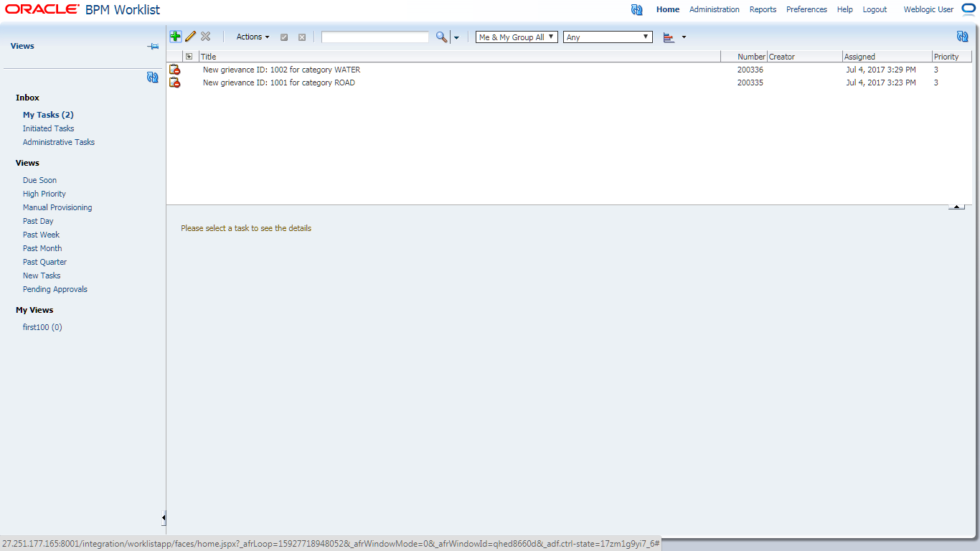Click the refresh icon in top-right toolbar

pyautogui.click(x=961, y=35)
